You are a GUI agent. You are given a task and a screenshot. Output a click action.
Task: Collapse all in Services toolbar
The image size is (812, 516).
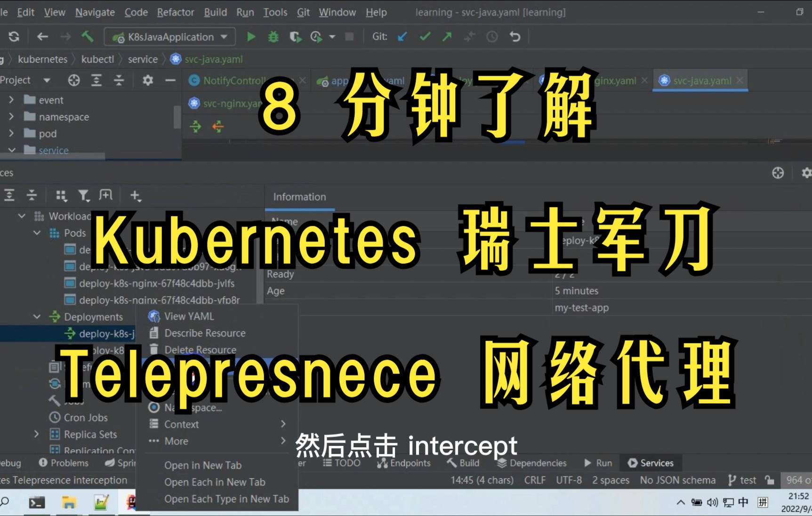pyautogui.click(x=32, y=195)
